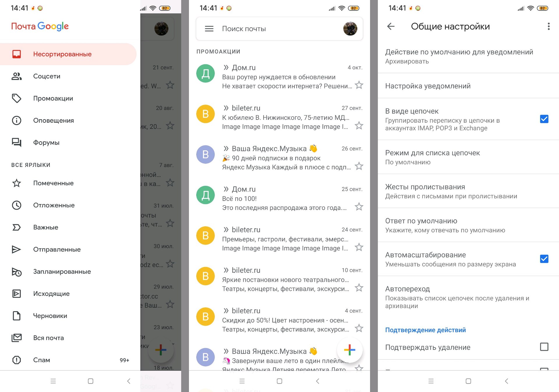Image resolution: width=559 pixels, height=392 pixels.
Task: Star the bileter.ru email from 27 сент.
Action: [359, 126]
